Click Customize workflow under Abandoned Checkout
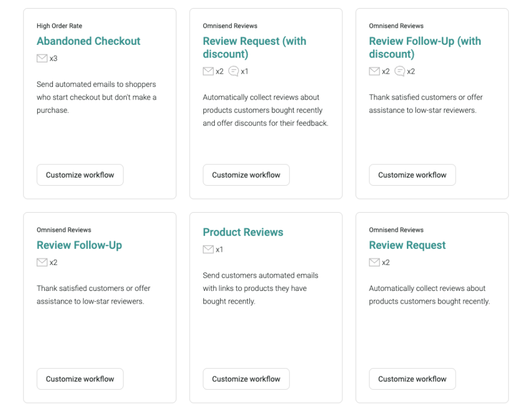The height and width of the screenshot is (414, 532). [x=80, y=175]
